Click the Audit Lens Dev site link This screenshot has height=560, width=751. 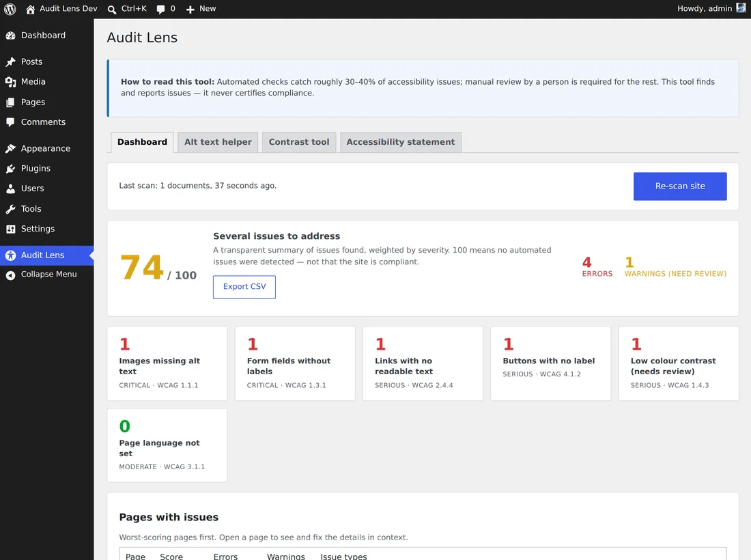pyautogui.click(x=61, y=9)
